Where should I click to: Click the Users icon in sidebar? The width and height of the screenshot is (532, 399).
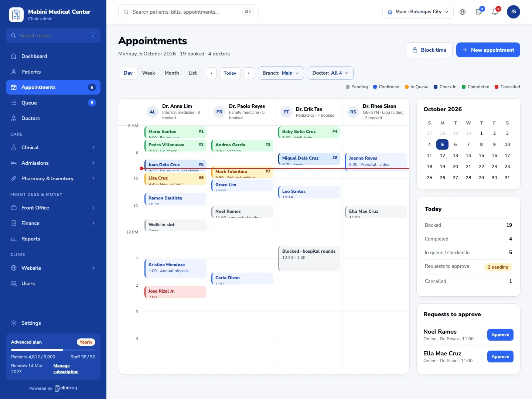pos(14,283)
